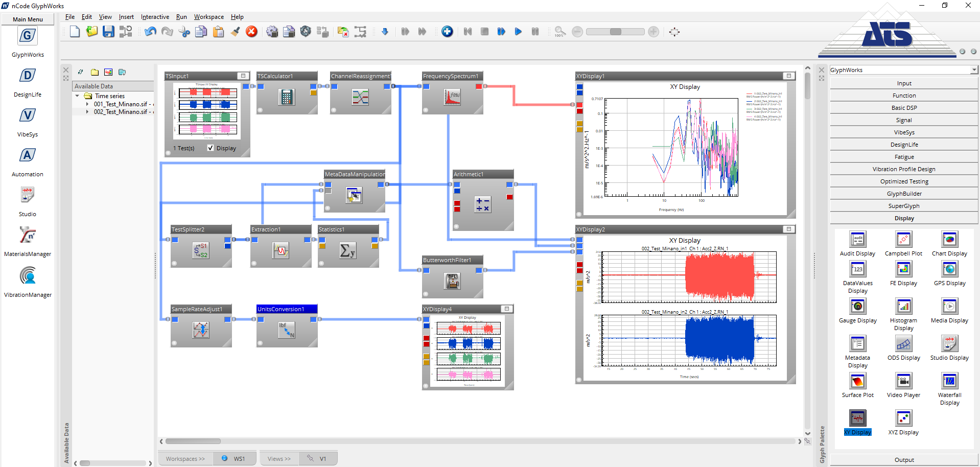Click the open folder toolbar icon

click(91, 32)
